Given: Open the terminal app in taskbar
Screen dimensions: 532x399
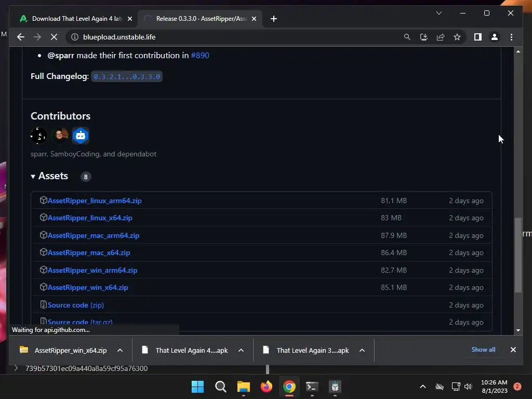Looking at the screenshot, I should [312, 387].
